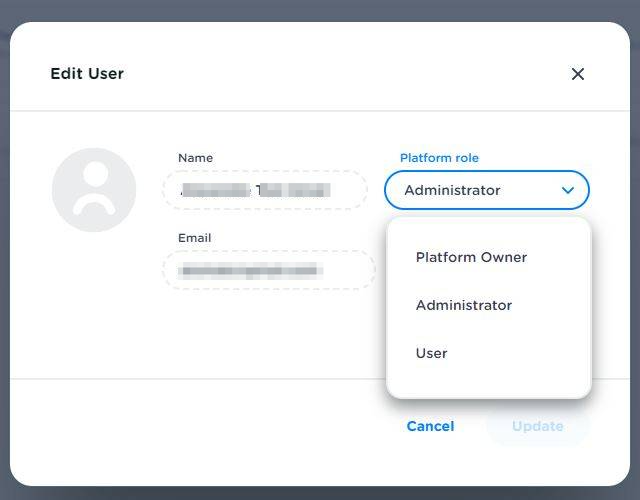Select the User role option
The height and width of the screenshot is (500, 640).
432,353
